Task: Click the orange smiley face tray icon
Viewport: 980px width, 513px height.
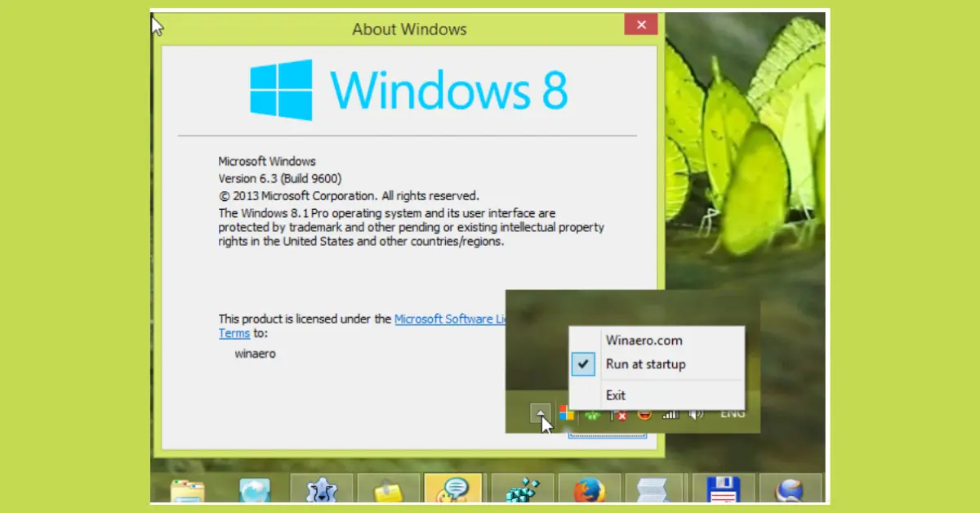Action: pos(644,415)
